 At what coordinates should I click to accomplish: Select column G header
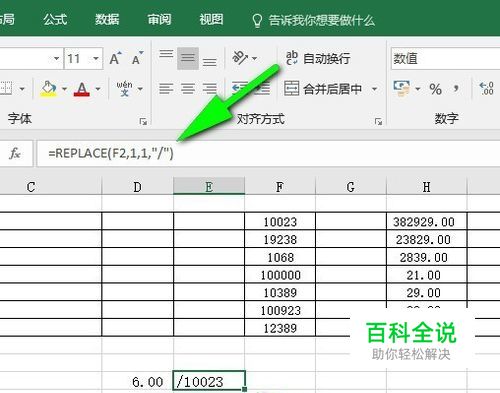click(351, 187)
